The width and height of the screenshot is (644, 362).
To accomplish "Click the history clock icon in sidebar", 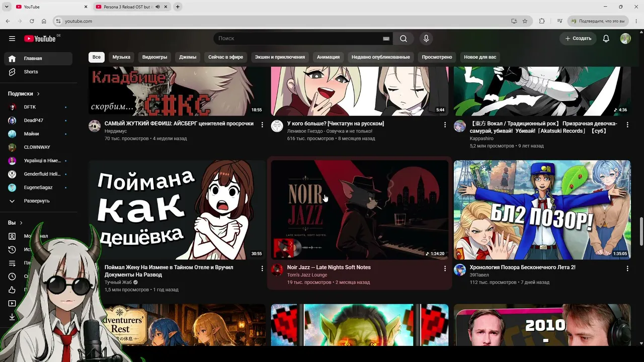I will point(12,250).
